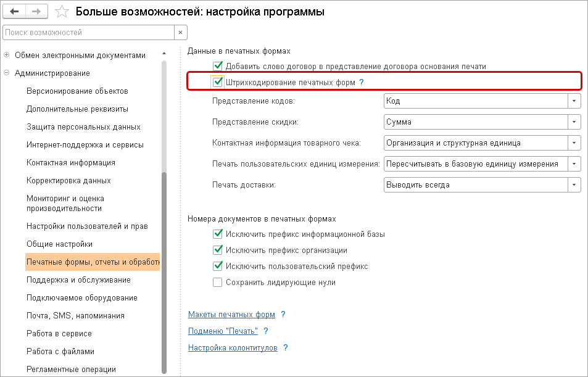
Task: Open help next to Настройка колонтитулов
Action: point(285,348)
